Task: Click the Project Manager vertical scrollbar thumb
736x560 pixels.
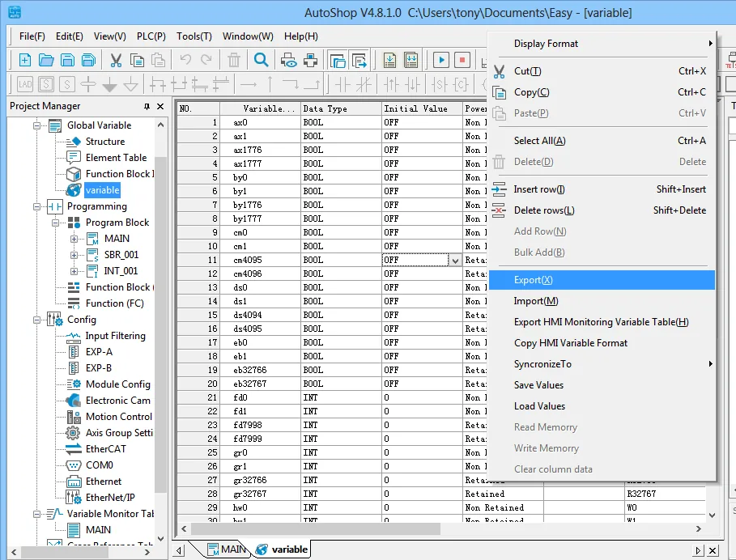Action: (160, 325)
